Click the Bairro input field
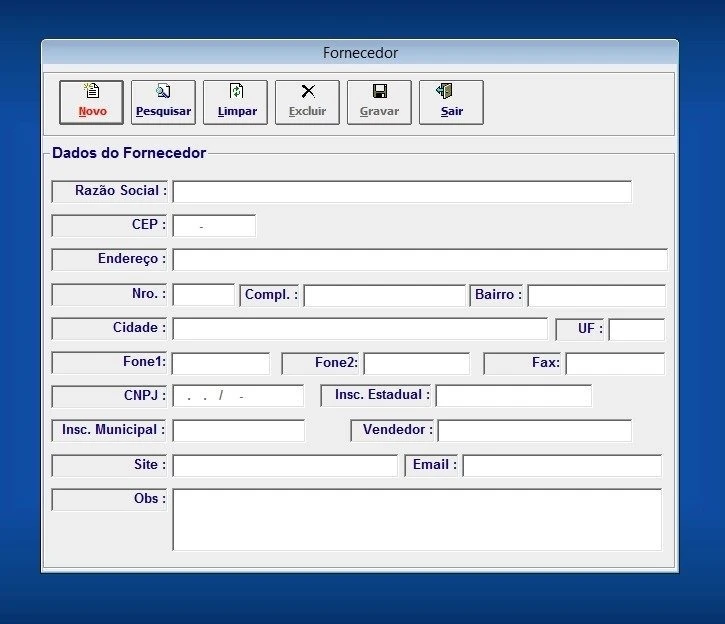Image resolution: width=725 pixels, height=624 pixels. (x=596, y=295)
